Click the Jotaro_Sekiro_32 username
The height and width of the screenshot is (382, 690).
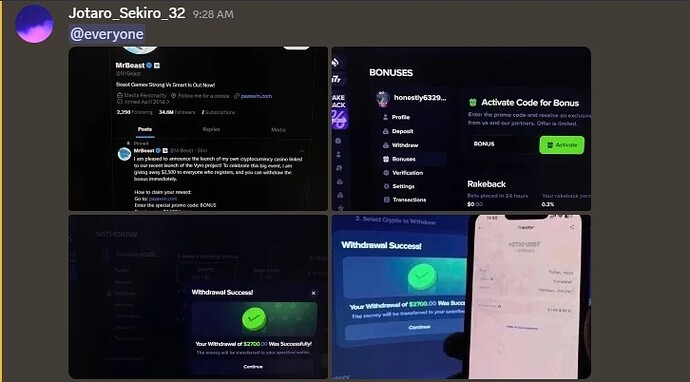coord(127,13)
